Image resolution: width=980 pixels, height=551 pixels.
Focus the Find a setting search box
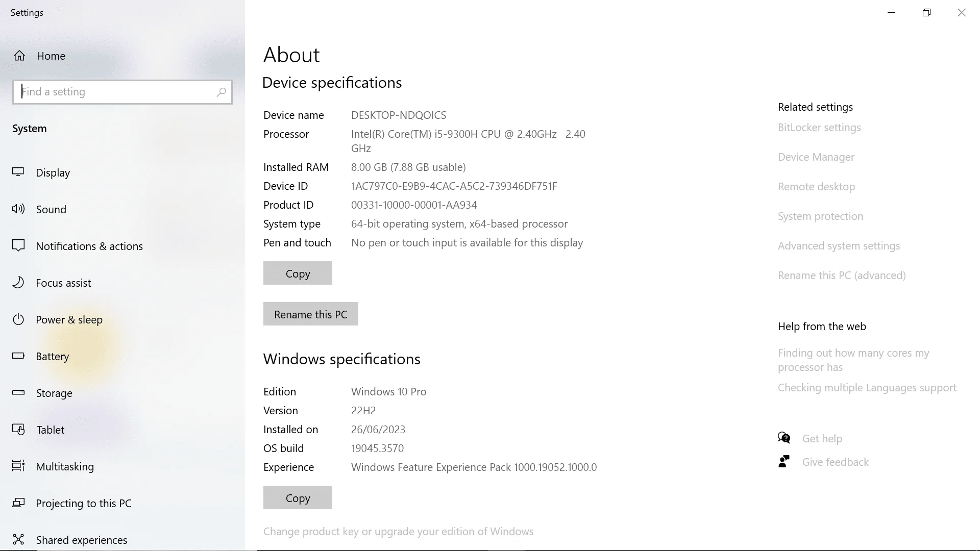[x=122, y=92]
